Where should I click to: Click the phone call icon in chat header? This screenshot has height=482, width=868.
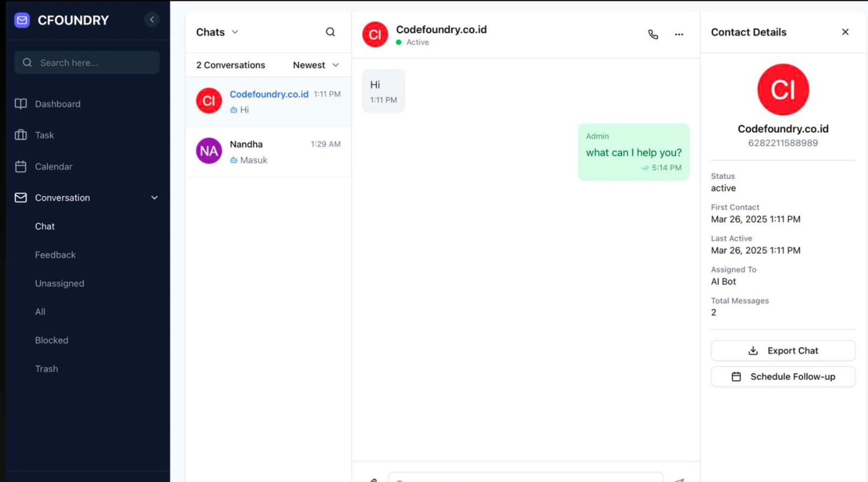coord(653,34)
